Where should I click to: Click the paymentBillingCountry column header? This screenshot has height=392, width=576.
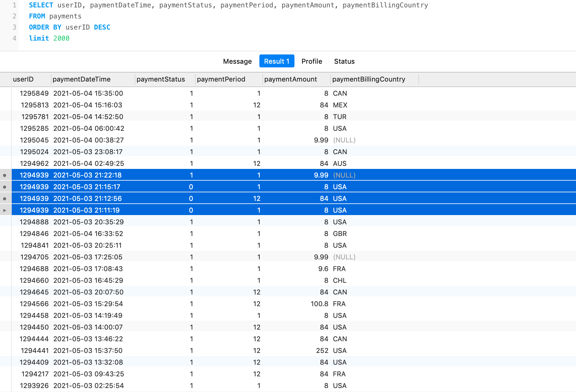point(375,79)
